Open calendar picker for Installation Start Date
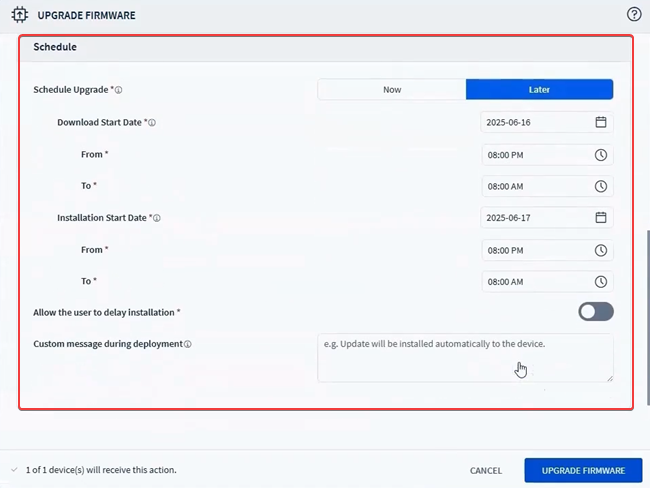 [x=601, y=218]
